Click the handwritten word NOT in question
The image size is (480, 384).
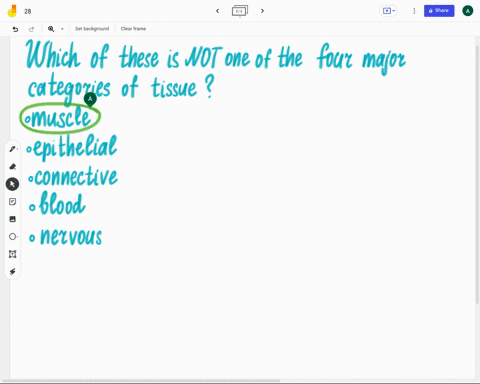tap(203, 57)
